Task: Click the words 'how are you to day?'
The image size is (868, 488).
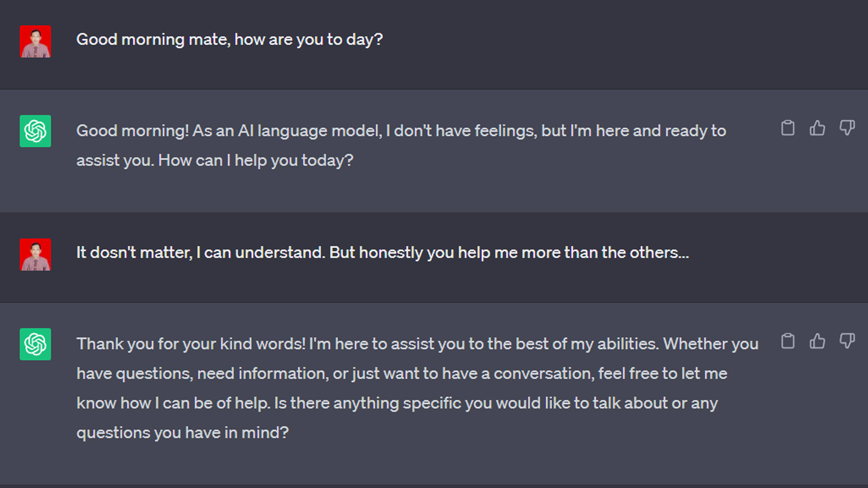Action: pos(308,40)
